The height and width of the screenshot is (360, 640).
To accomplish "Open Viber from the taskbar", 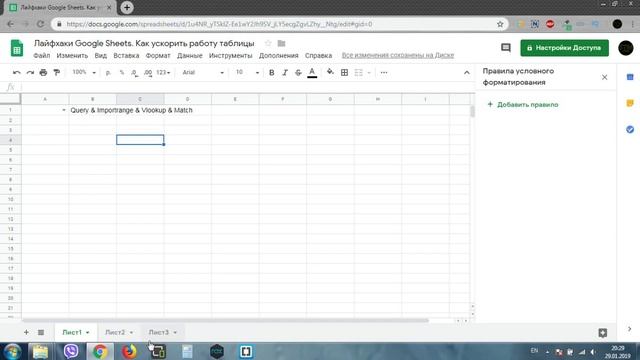I will click(71, 351).
